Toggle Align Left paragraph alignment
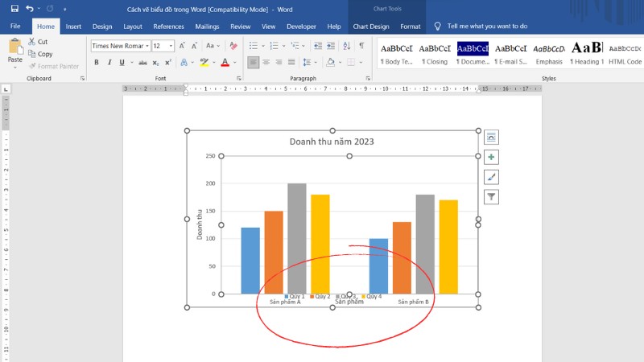644x362 pixels. [x=254, y=63]
